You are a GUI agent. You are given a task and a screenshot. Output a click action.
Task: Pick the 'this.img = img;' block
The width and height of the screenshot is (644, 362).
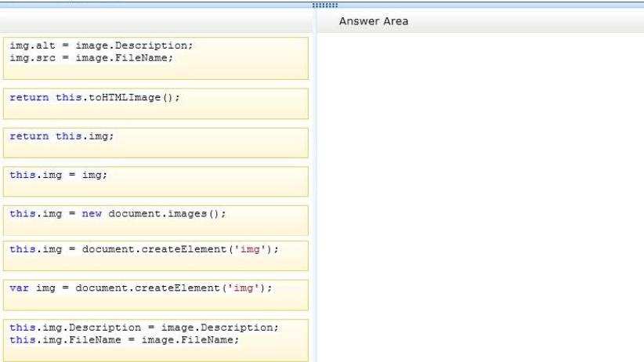point(156,181)
